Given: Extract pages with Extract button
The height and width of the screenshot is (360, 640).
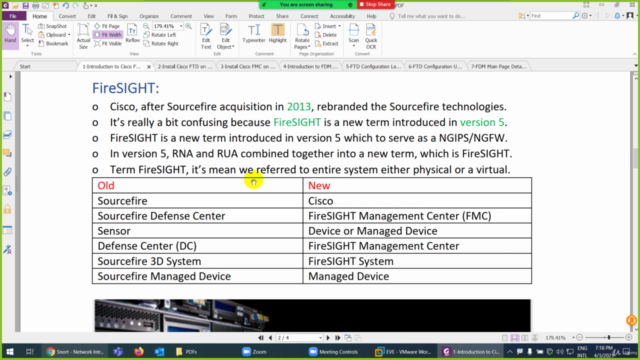Looking at the screenshot, I should (327, 43).
